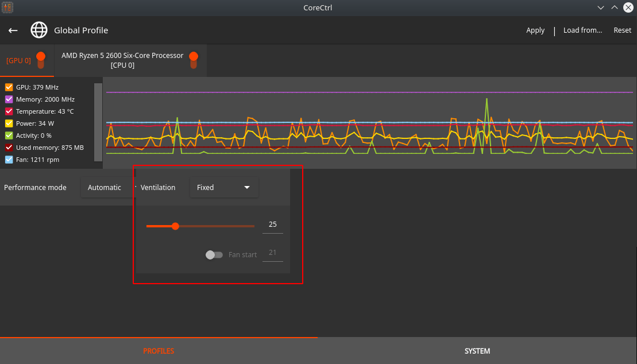The width and height of the screenshot is (637, 364).
Task: Uncheck the Memory MHz graph checkbox
Action: [9, 99]
